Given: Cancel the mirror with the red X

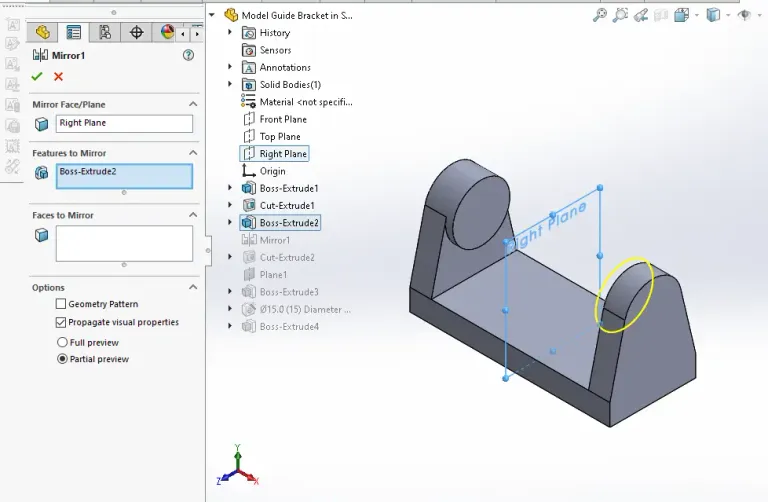Looking at the screenshot, I should point(58,76).
